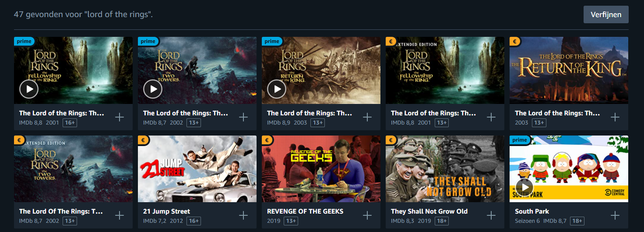Open the Return of the King rental thumbnail
The height and width of the screenshot is (232, 644).
[569, 70]
